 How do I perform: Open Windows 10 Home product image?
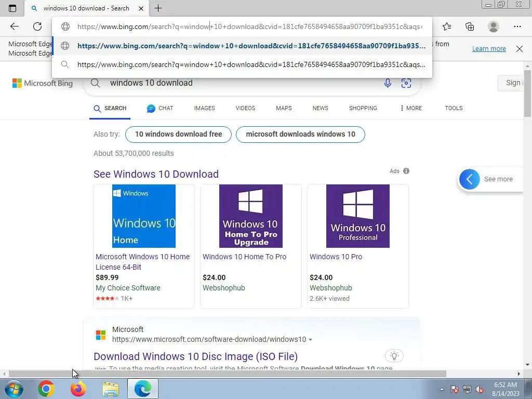[144, 216]
